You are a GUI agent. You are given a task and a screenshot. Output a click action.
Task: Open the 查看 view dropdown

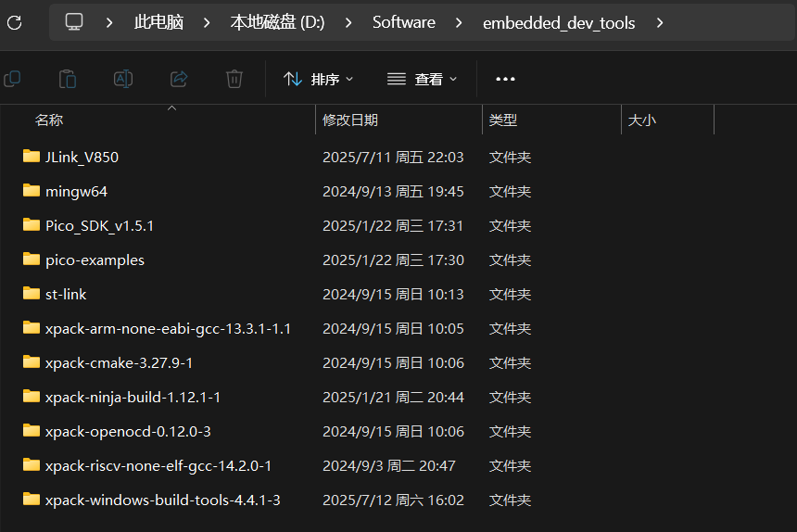[x=422, y=80]
